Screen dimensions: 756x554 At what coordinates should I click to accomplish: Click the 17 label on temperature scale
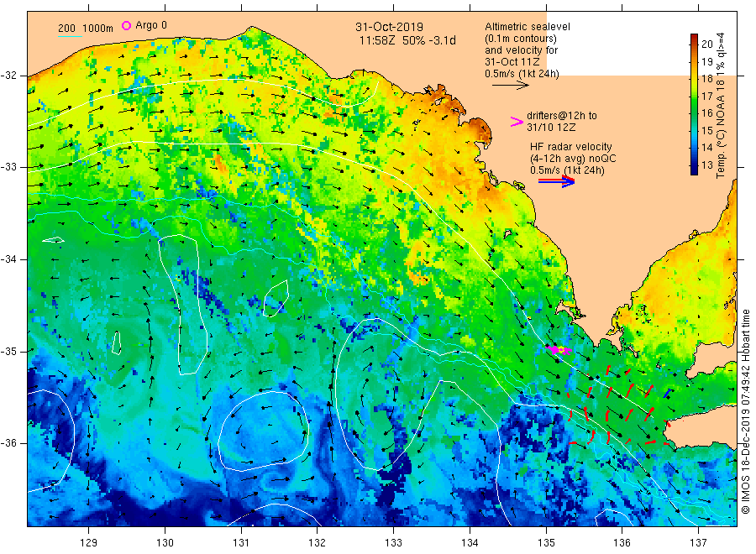[706, 96]
